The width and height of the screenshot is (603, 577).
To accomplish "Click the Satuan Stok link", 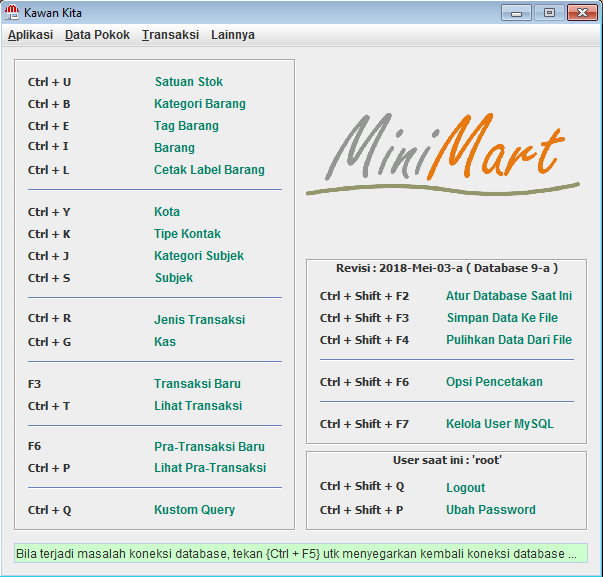I will coord(189,82).
